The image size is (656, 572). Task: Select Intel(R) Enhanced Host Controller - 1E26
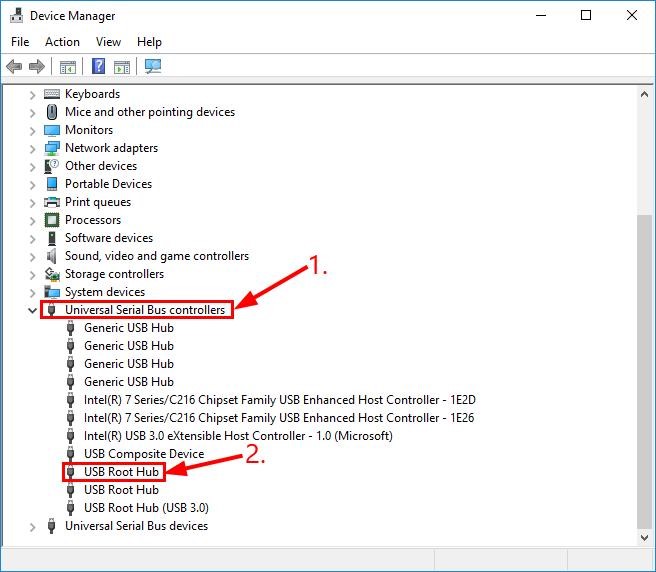click(279, 418)
